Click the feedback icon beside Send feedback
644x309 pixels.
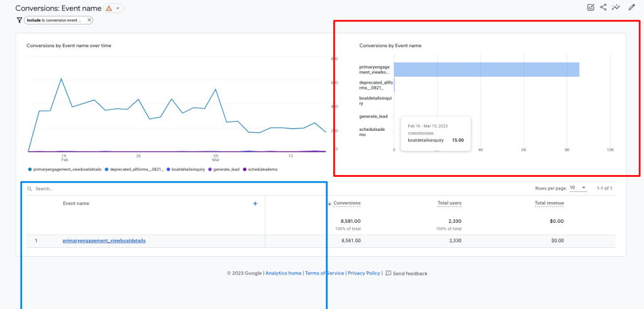389,273
